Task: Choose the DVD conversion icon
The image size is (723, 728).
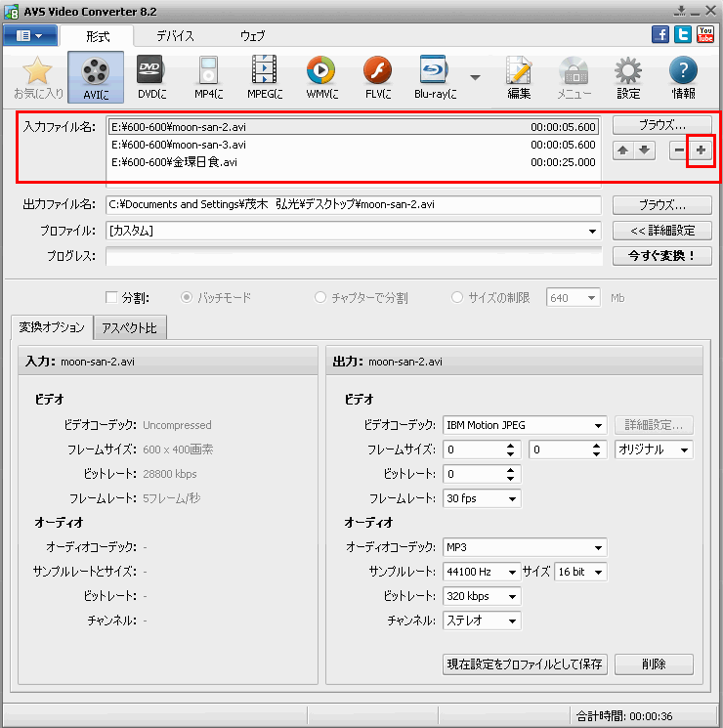Action: coord(150,77)
